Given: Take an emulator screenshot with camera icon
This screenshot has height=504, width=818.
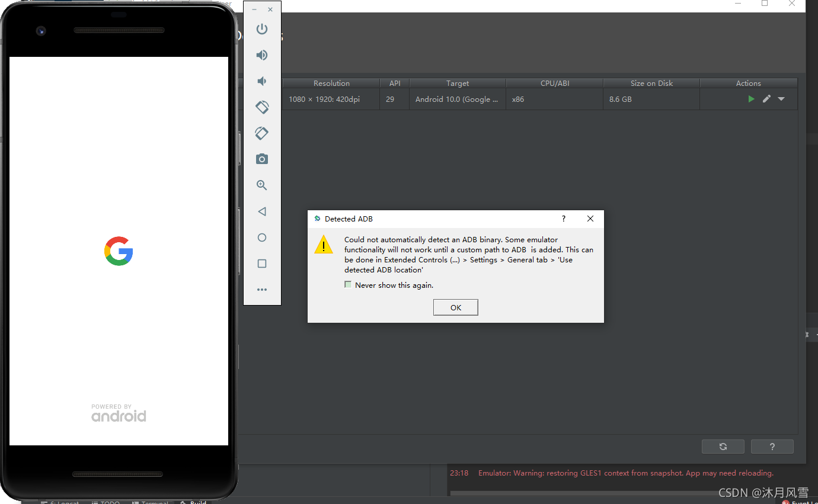Looking at the screenshot, I should click(x=262, y=159).
